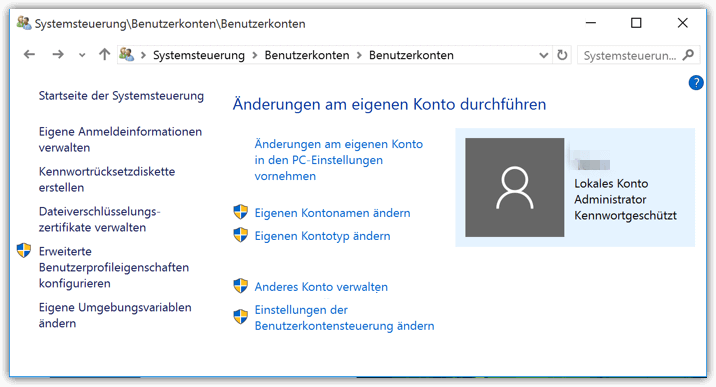Refresh the page with the reload icon

(x=562, y=55)
